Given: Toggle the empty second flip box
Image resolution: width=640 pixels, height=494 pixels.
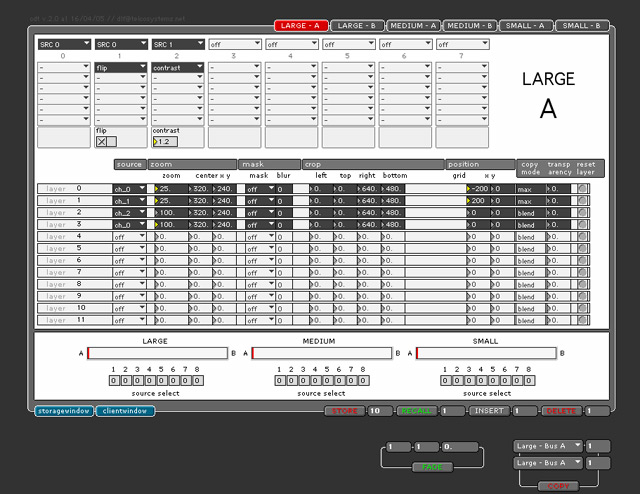Looking at the screenshot, I should 111,142.
